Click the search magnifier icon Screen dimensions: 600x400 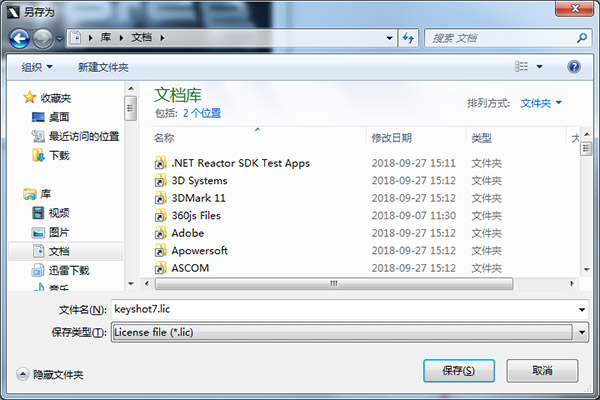[581, 38]
